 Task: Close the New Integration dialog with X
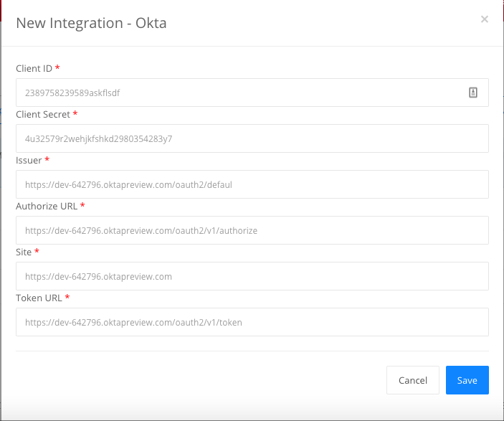tap(485, 19)
